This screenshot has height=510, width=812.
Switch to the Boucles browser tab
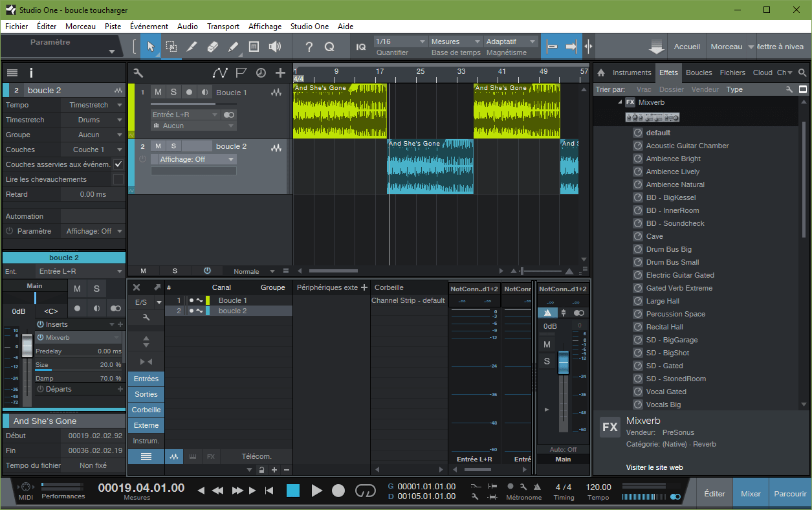(x=699, y=72)
